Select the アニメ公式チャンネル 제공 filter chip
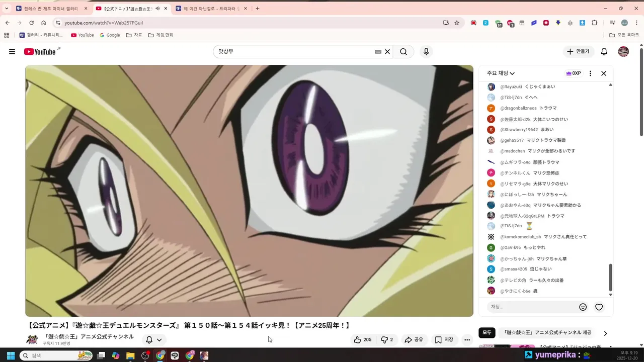 [x=547, y=333]
